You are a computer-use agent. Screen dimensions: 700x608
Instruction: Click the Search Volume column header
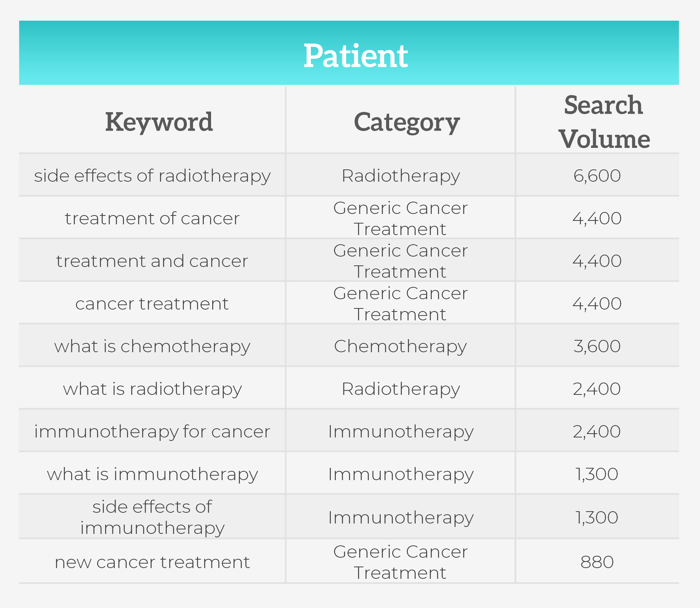(x=604, y=121)
